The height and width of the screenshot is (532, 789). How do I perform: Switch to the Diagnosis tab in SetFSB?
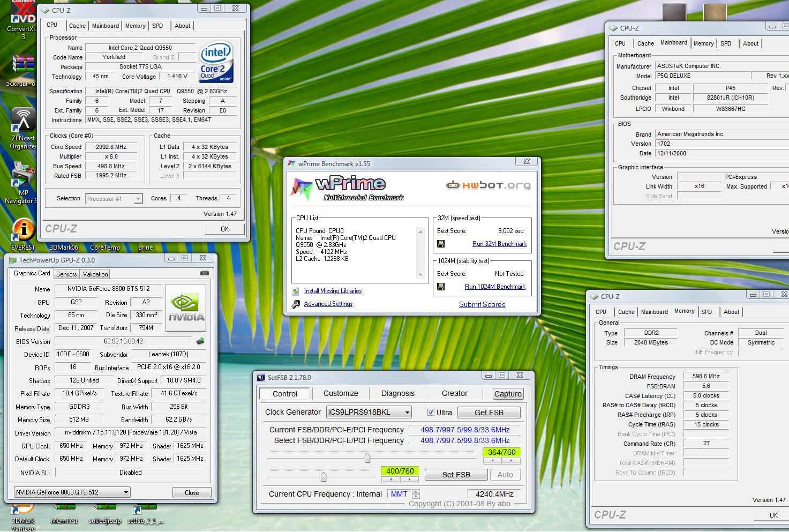click(398, 393)
